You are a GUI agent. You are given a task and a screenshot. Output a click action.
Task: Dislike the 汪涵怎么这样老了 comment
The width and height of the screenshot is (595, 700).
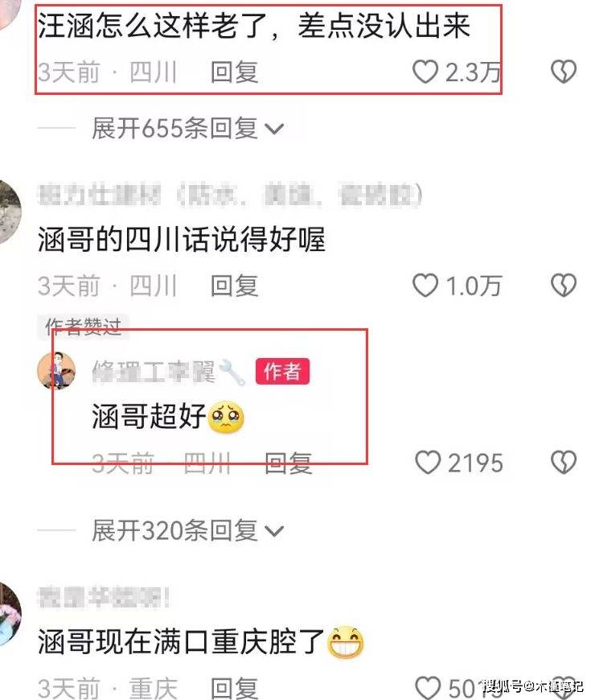pyautogui.click(x=564, y=72)
